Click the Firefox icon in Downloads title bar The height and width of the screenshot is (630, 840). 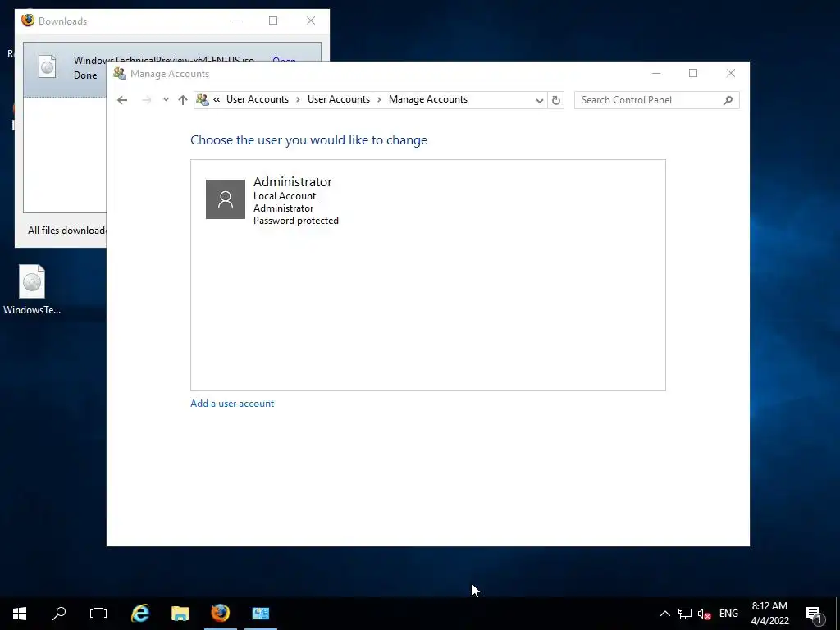pos(28,21)
